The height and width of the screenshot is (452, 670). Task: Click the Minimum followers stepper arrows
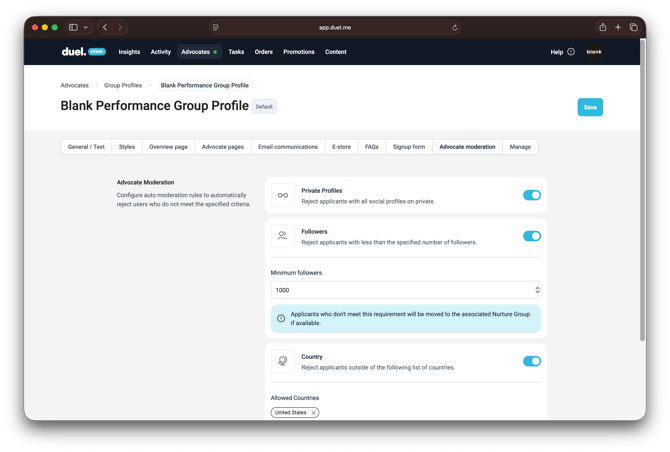tap(537, 290)
